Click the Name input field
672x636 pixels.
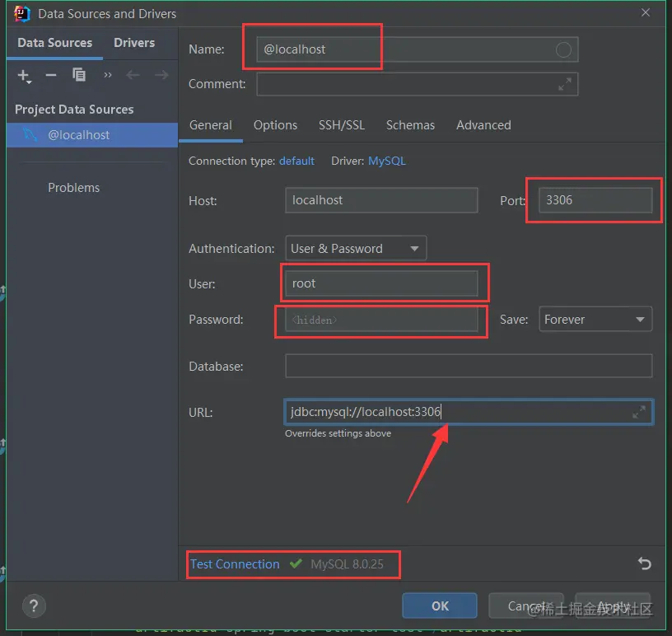tap(417, 49)
